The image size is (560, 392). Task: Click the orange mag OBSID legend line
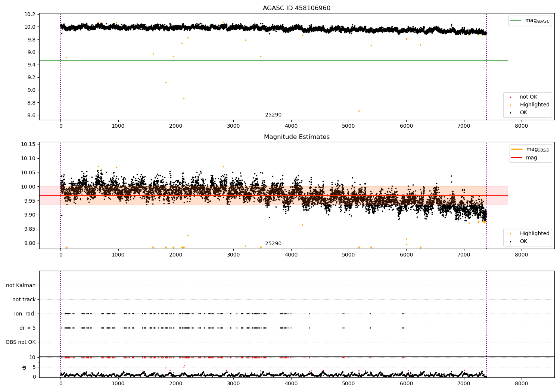pyautogui.click(x=517, y=149)
